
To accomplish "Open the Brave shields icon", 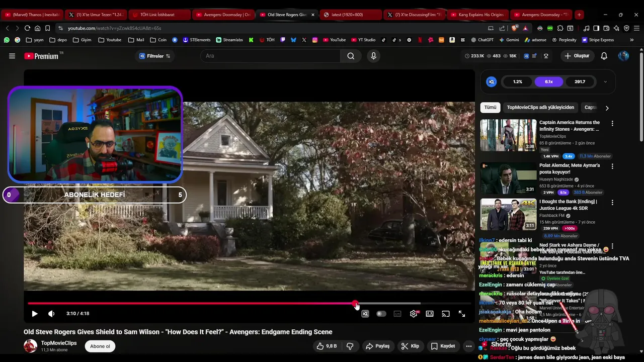I will pyautogui.click(x=515, y=28).
